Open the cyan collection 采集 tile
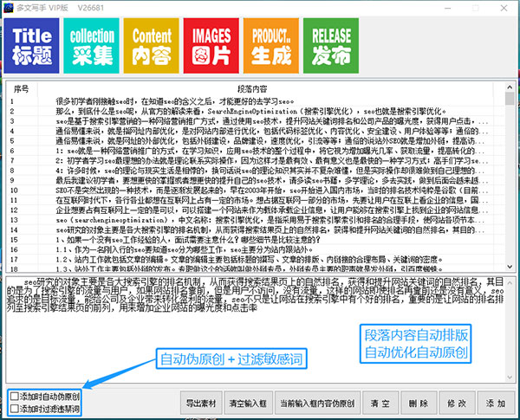 click(91, 46)
